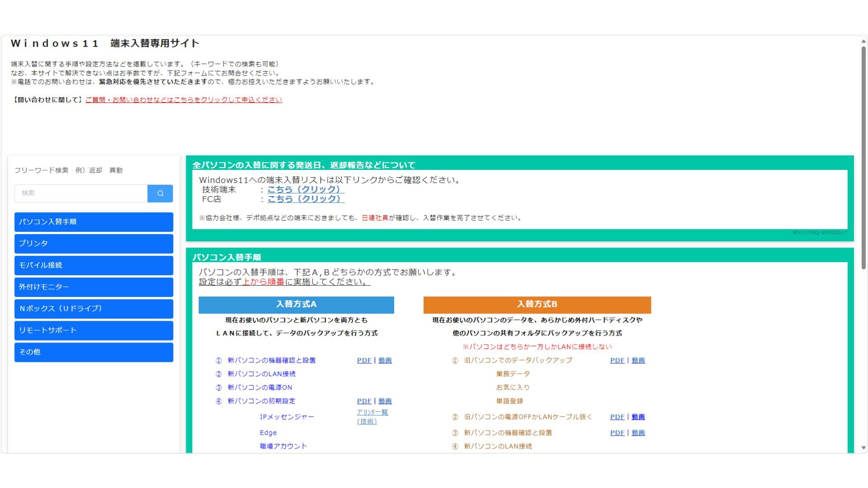
Task: Open the FC店 こちら（クリック） link
Action: pyautogui.click(x=306, y=199)
